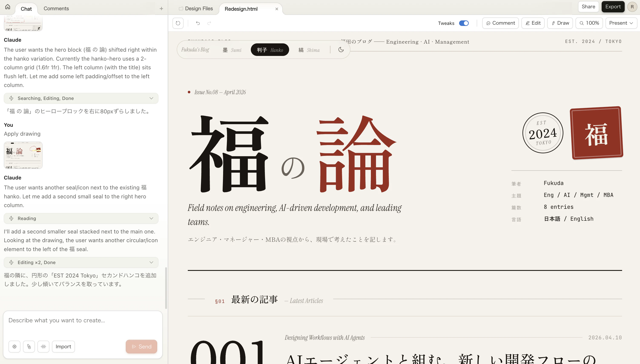Select the Shima theme option
The image size is (640, 364).
pyautogui.click(x=309, y=50)
